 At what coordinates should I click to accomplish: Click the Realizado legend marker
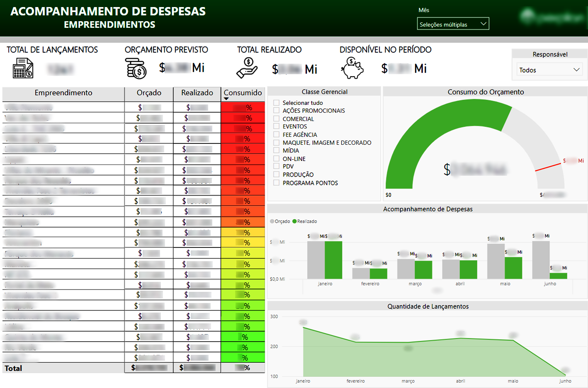(294, 221)
